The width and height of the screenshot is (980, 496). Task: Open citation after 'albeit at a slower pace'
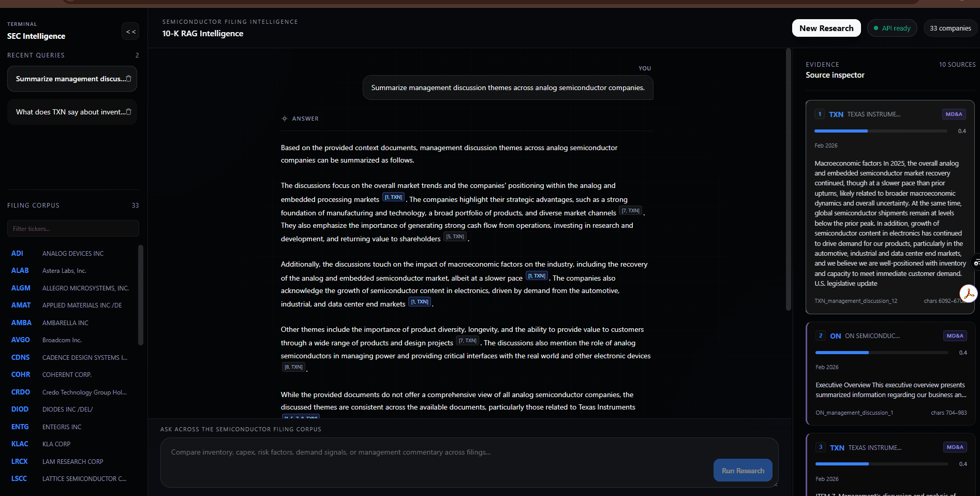click(537, 276)
